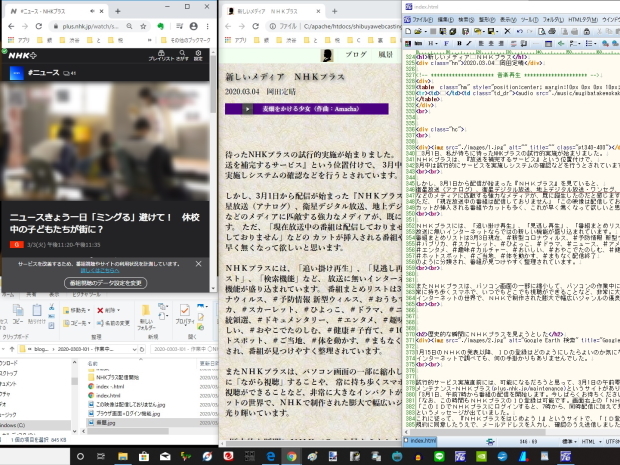Open the ツール(T) menu in the HTML editor

(x=529, y=19)
